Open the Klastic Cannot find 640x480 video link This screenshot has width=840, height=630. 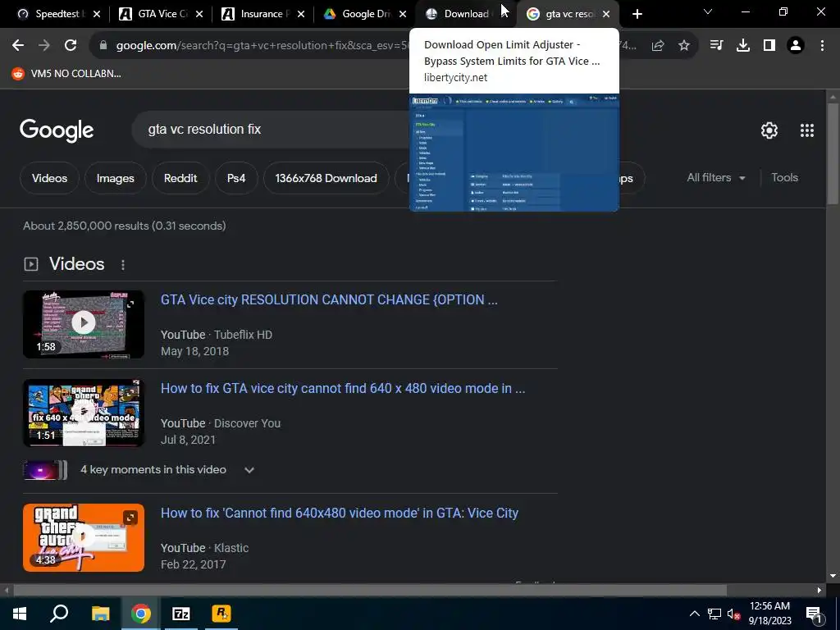click(340, 513)
